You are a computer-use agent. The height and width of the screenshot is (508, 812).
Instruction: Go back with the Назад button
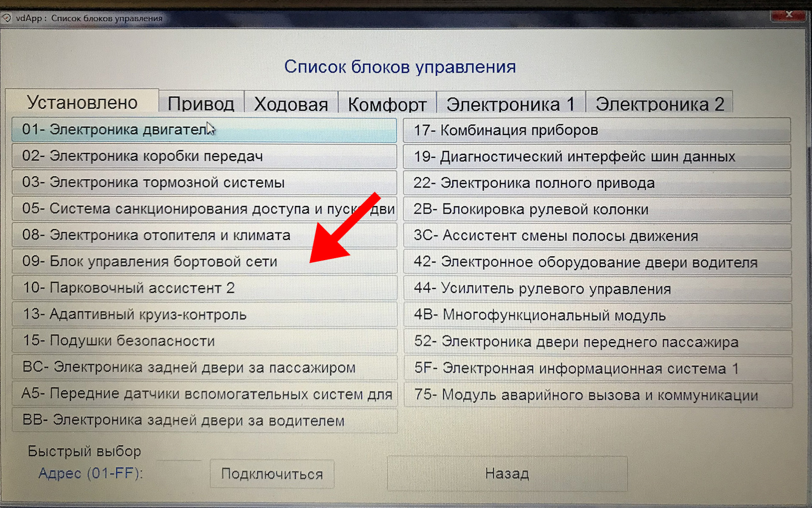click(x=507, y=473)
